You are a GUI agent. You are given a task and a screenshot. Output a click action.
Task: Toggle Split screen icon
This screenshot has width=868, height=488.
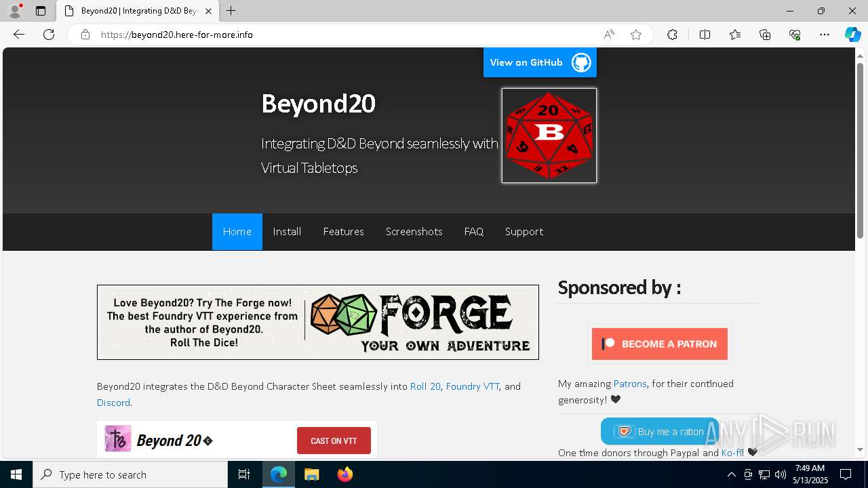[x=705, y=35]
